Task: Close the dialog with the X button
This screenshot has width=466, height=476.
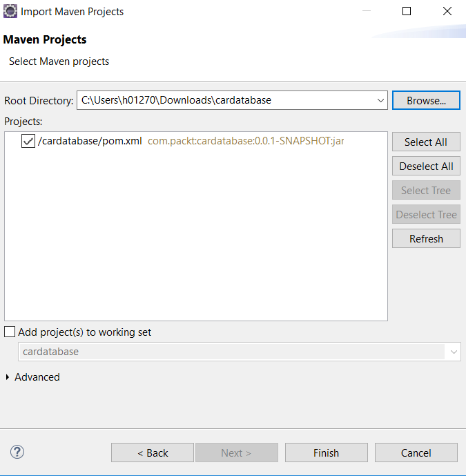Action: coord(447,11)
